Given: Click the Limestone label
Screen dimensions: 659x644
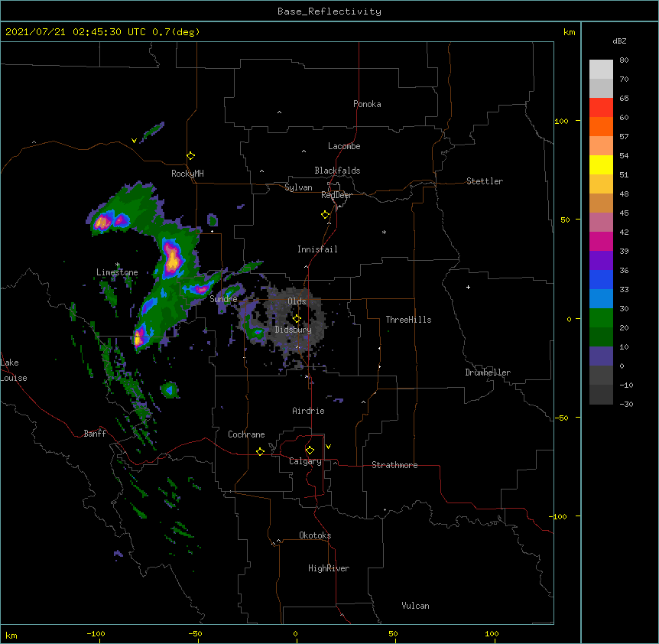Looking at the screenshot, I should [x=117, y=272].
